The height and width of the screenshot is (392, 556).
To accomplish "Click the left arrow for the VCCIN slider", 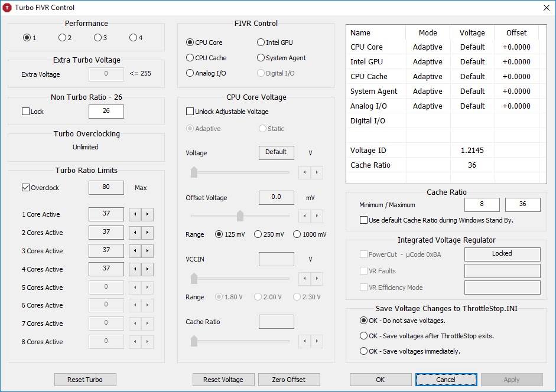I will tap(305, 279).
